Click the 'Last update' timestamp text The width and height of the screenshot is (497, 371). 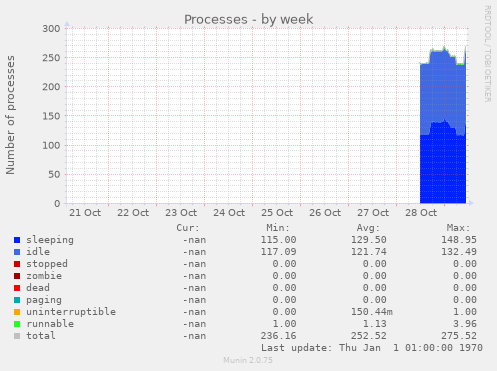372,348
